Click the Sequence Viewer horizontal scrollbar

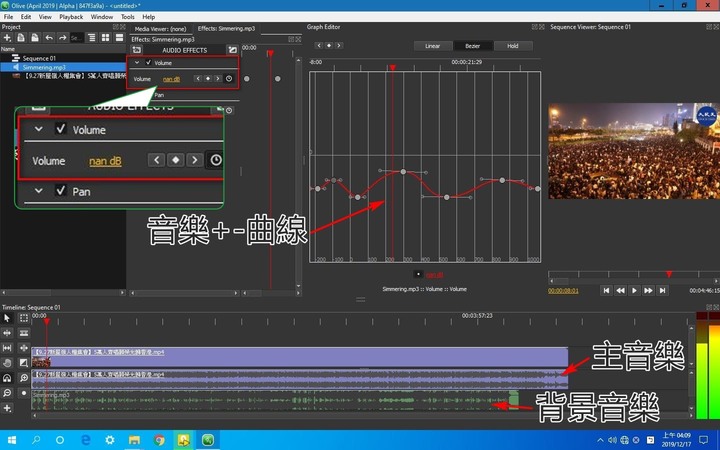coord(634,281)
